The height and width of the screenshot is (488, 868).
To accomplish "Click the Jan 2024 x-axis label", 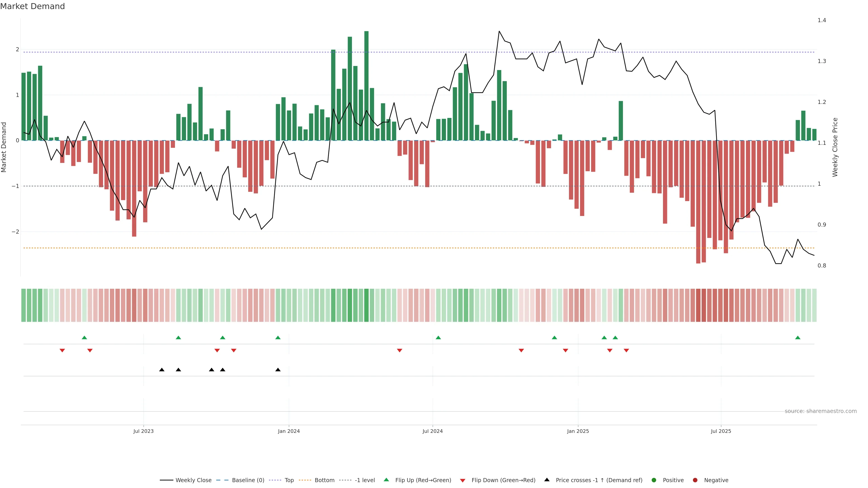I will (x=289, y=432).
